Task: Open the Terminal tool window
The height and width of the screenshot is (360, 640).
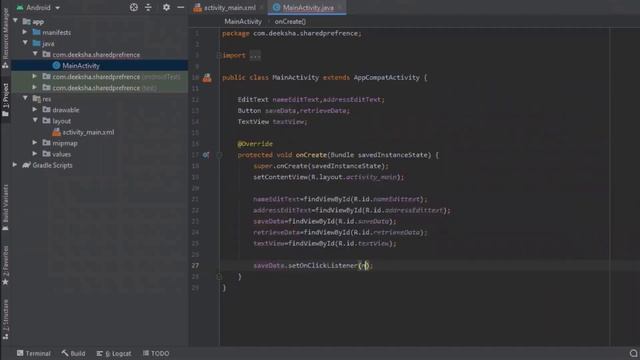Action: pyautogui.click(x=33, y=353)
